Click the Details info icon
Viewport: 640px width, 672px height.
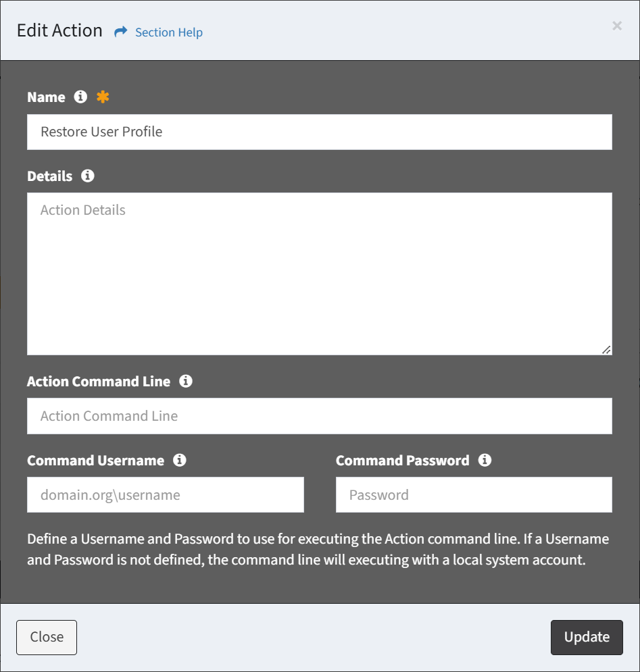pos(87,176)
